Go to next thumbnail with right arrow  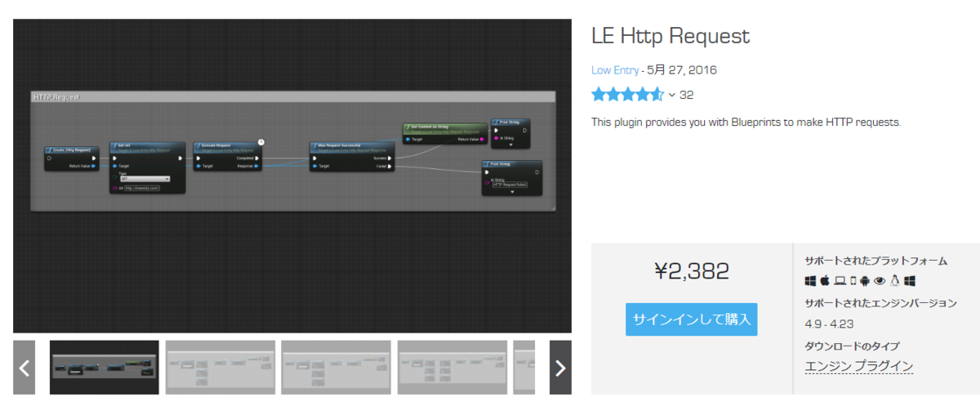560,368
